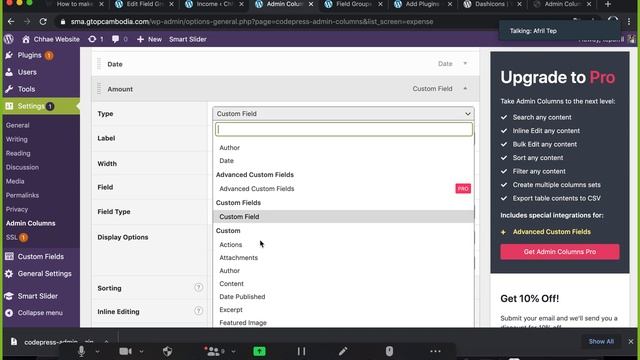Pause screen share in meeting toolbar
The width and height of the screenshot is (640, 360).
(301, 351)
